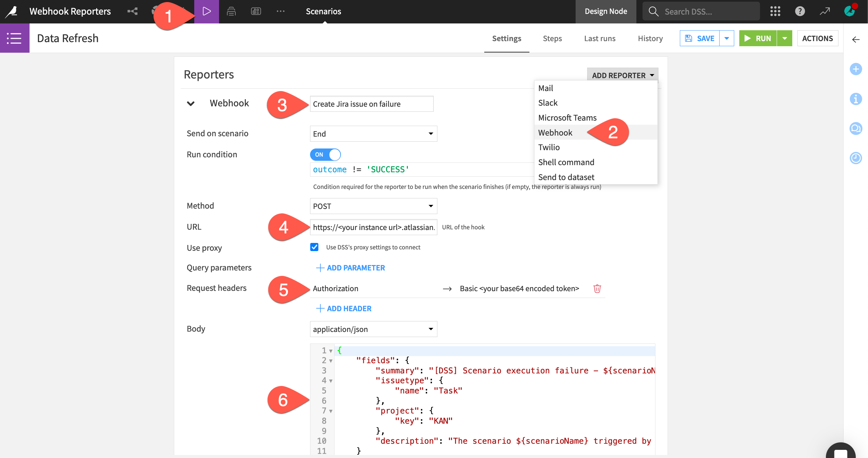Open the Body content type dropdown
The width and height of the screenshot is (868, 458).
373,329
